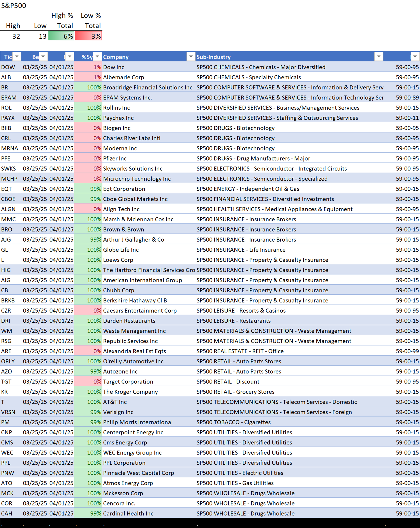Screen dimensions: 420x528
Task: Select the green 6% High % Total cell
Action: [x=62, y=36]
